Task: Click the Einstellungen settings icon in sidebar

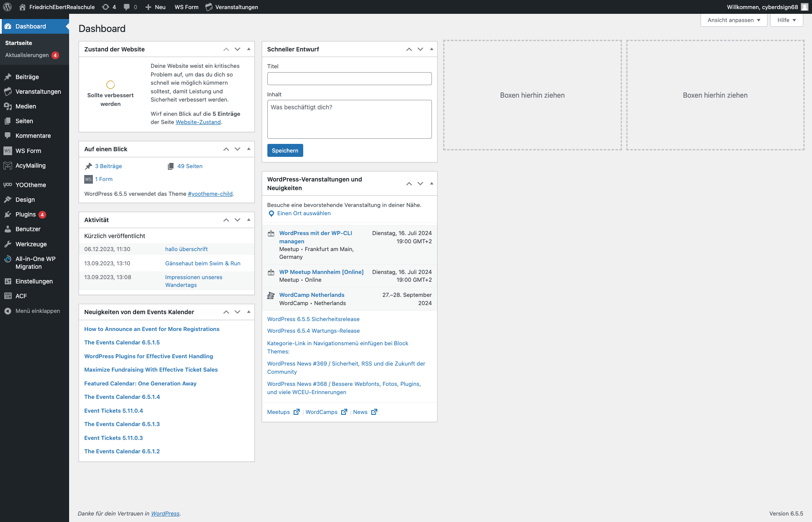Action: pos(8,281)
